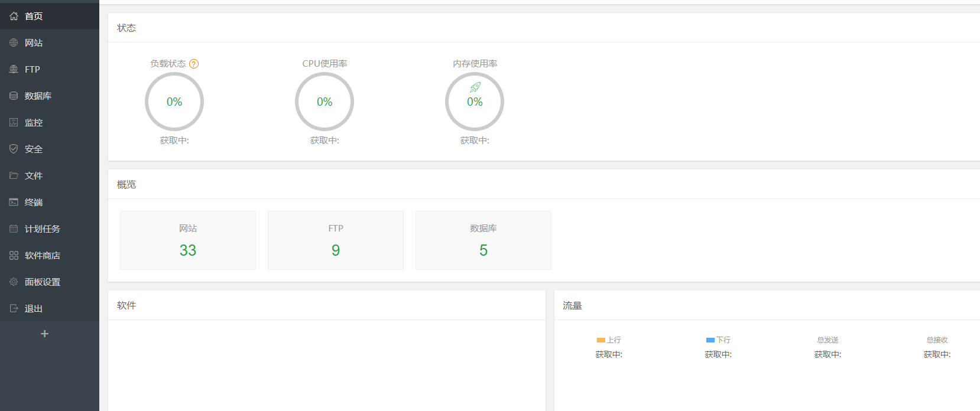Click the folder icon beside 文件
The height and width of the screenshot is (411, 980).
click(14, 175)
